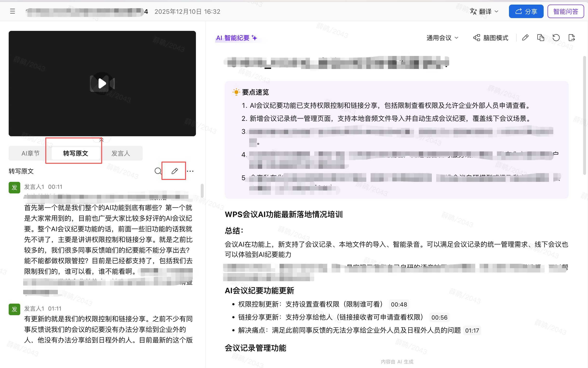The width and height of the screenshot is (588, 368).
Task: Select the 转写原文 tab
Action: (76, 153)
